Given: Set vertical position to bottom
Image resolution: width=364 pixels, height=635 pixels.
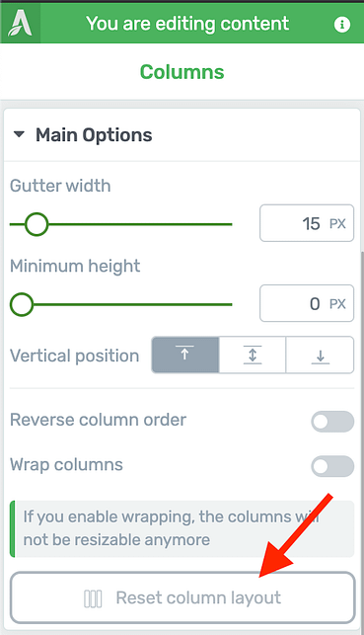Looking at the screenshot, I should tap(320, 355).
